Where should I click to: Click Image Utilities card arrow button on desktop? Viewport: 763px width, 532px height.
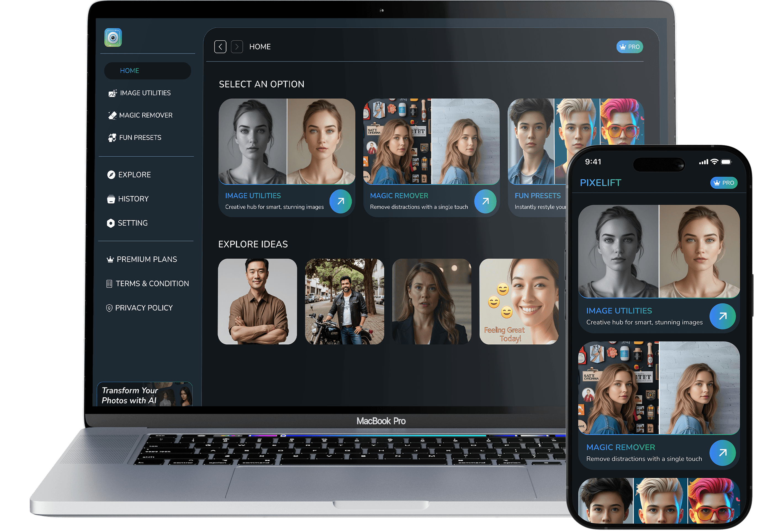click(x=340, y=201)
